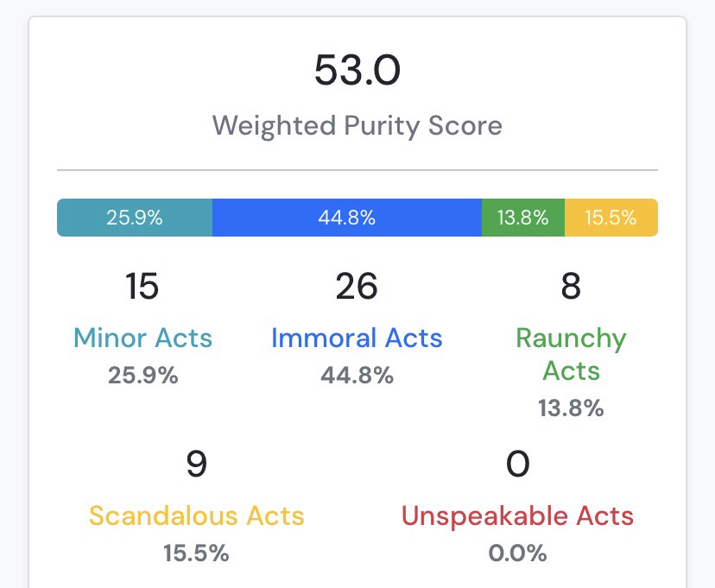The height and width of the screenshot is (588, 715).
Task: Click the 15.5% text under Scandalous Acts
Action: pyautogui.click(x=197, y=553)
